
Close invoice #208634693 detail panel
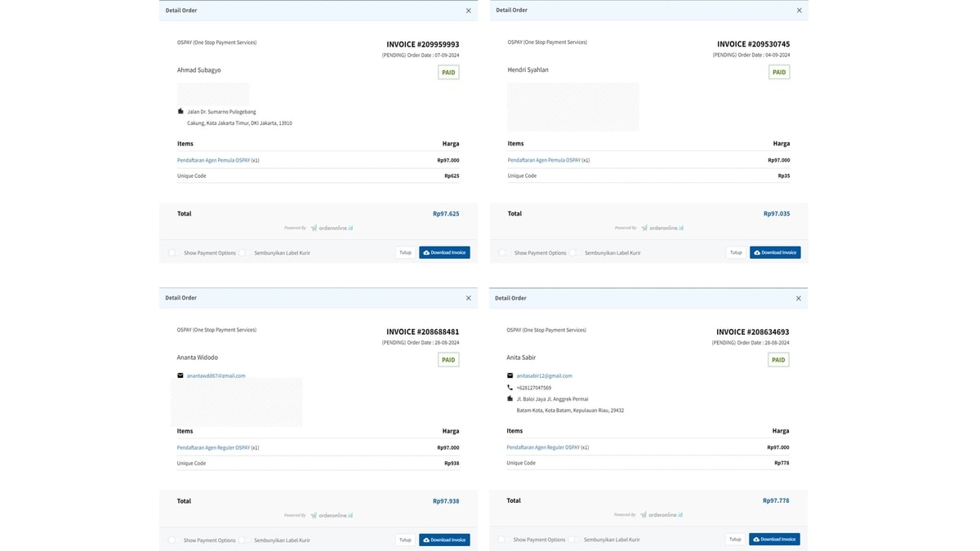pyautogui.click(x=798, y=298)
